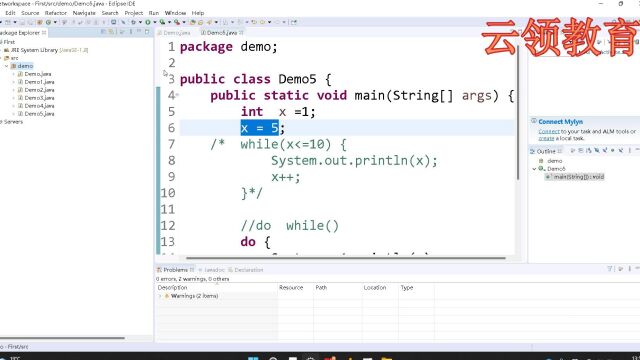Click Collapse All in Package Explorer toolbar

pos(103,32)
